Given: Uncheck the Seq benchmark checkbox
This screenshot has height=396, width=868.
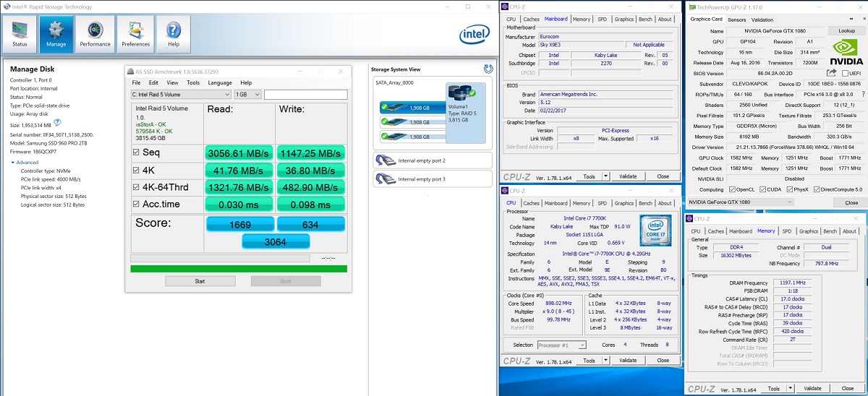Looking at the screenshot, I should pos(137,153).
